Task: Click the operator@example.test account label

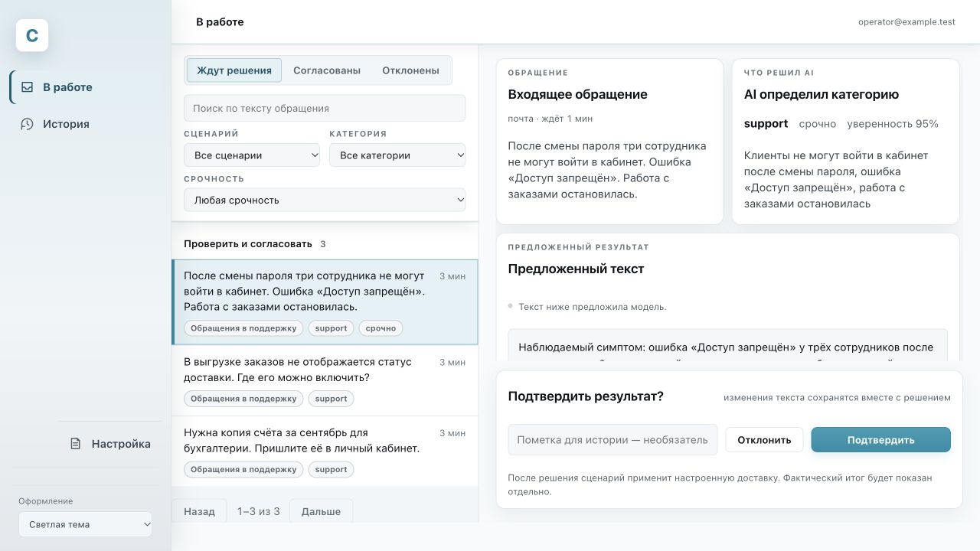Action: click(x=906, y=22)
